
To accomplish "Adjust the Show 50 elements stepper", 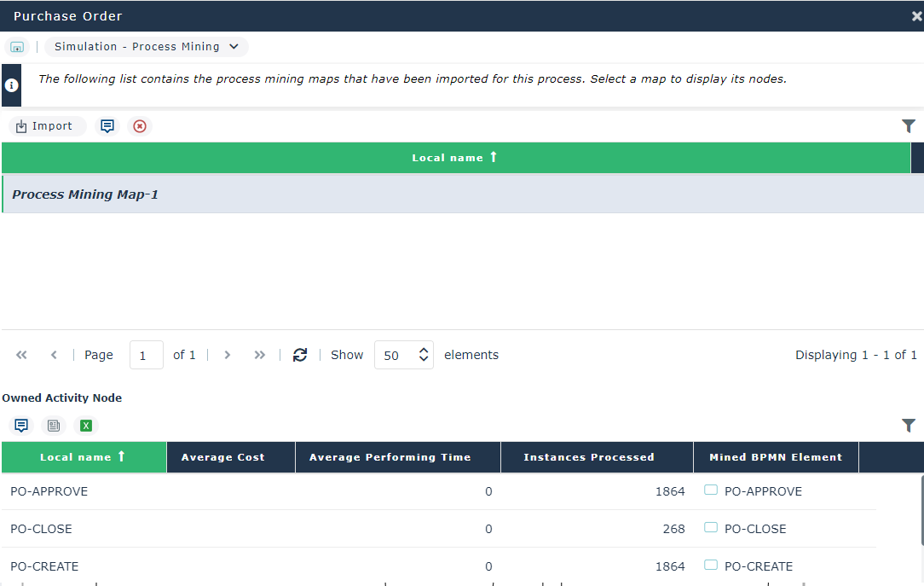I will 424,355.
